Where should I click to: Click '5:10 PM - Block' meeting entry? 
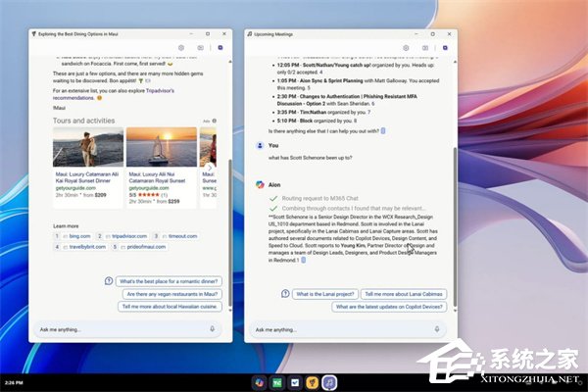(317, 121)
